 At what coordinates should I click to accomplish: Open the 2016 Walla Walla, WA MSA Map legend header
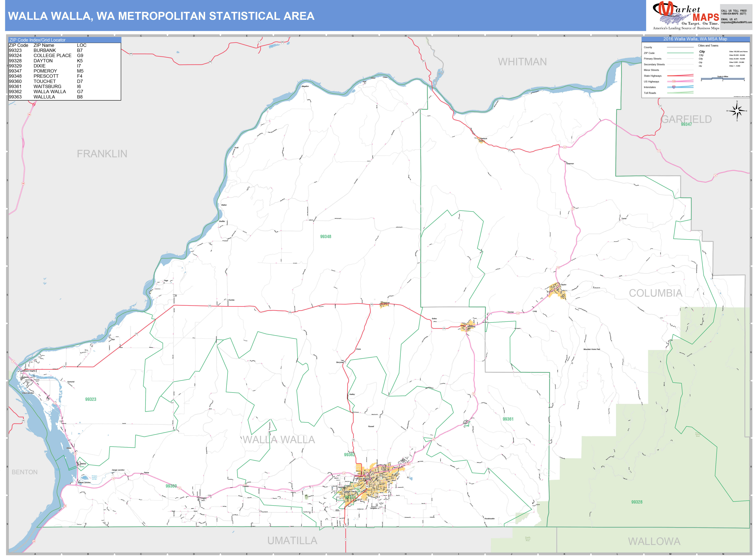[696, 39]
